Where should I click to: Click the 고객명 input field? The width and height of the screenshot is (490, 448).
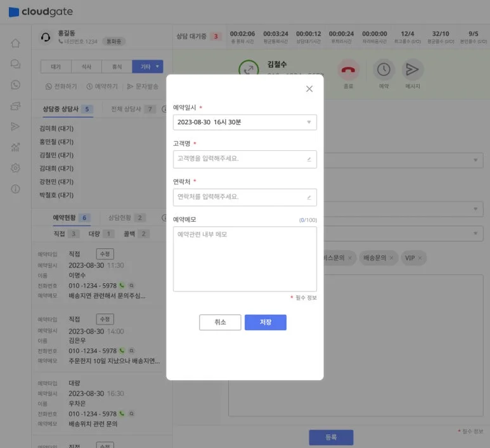245,159
